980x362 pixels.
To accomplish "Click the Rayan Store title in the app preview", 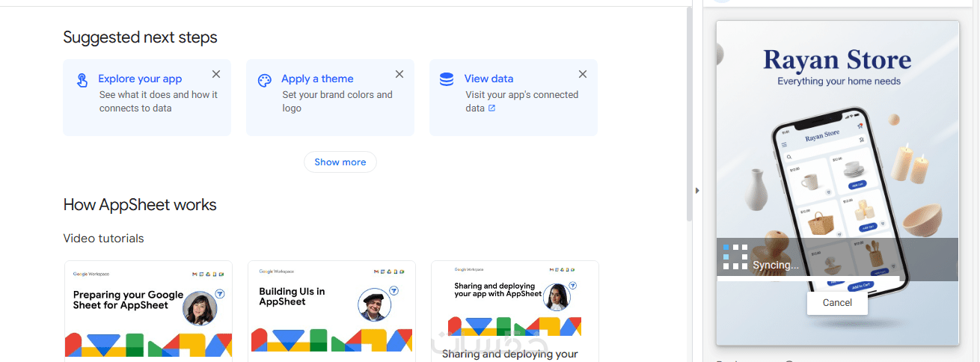I will click(837, 60).
